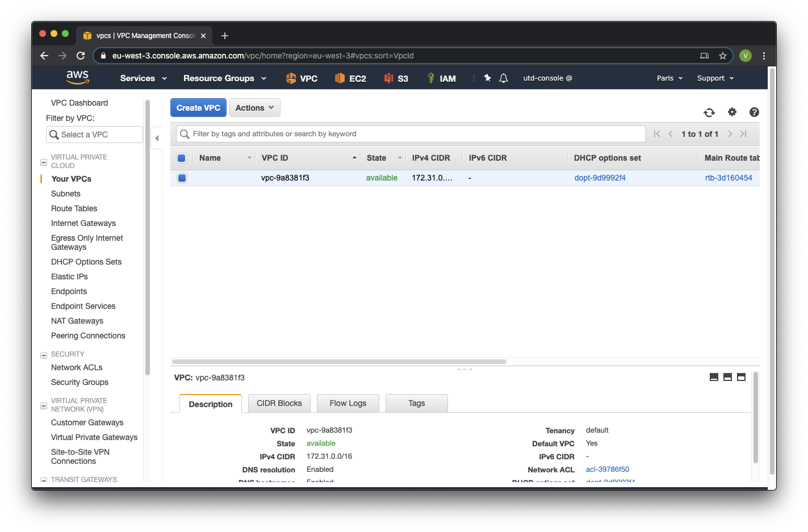Screen dimensions: 808x532
Task: Open Network ACL link acl-39786f50
Action: click(x=607, y=470)
